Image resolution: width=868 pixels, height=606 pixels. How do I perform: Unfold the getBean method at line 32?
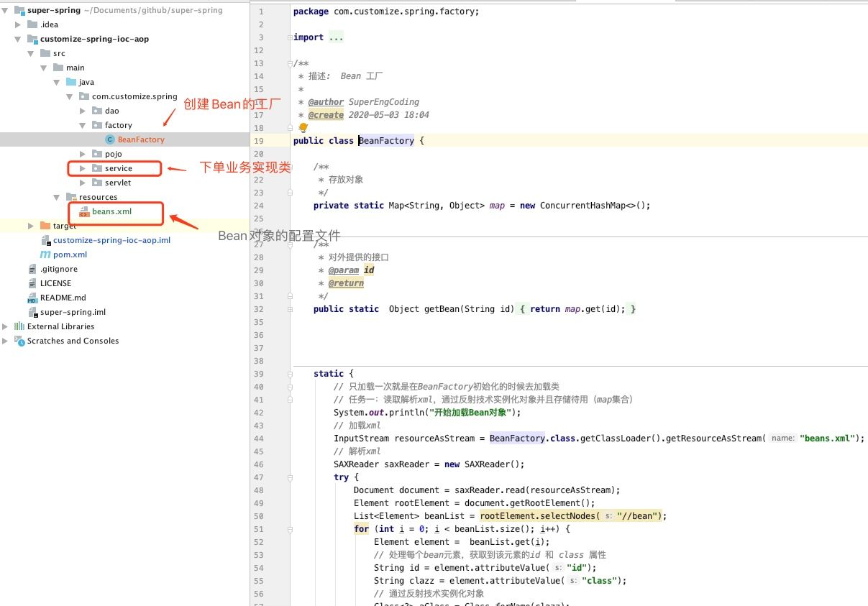[290, 309]
